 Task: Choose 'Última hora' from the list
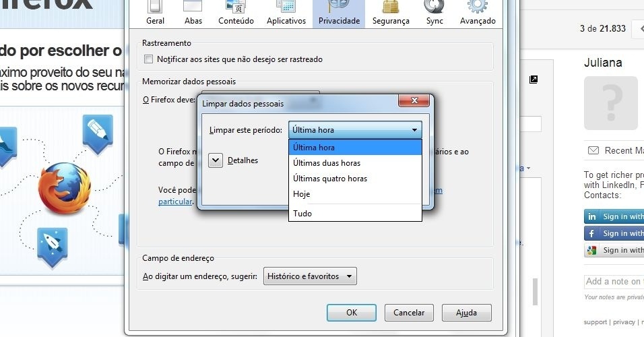[x=355, y=147]
